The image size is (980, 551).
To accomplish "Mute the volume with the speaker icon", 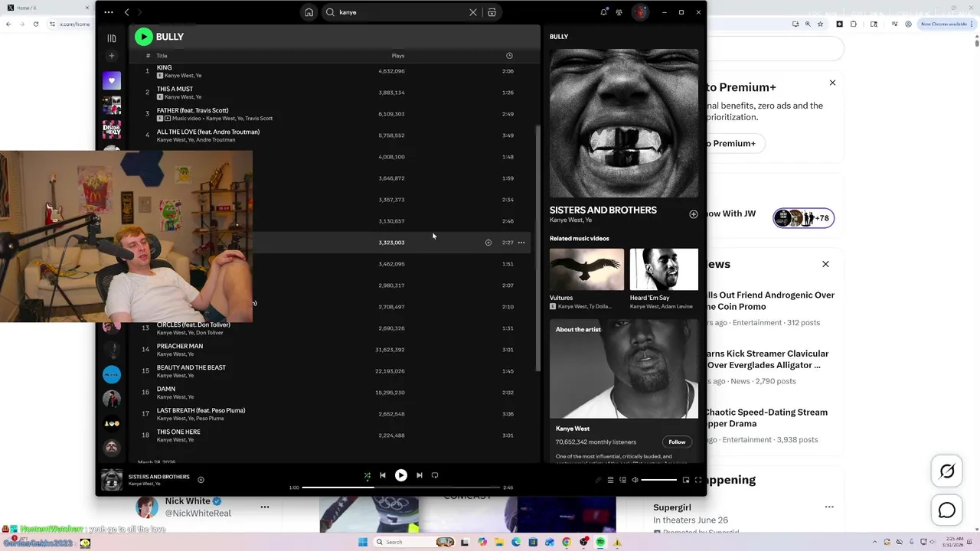I will [x=635, y=480].
